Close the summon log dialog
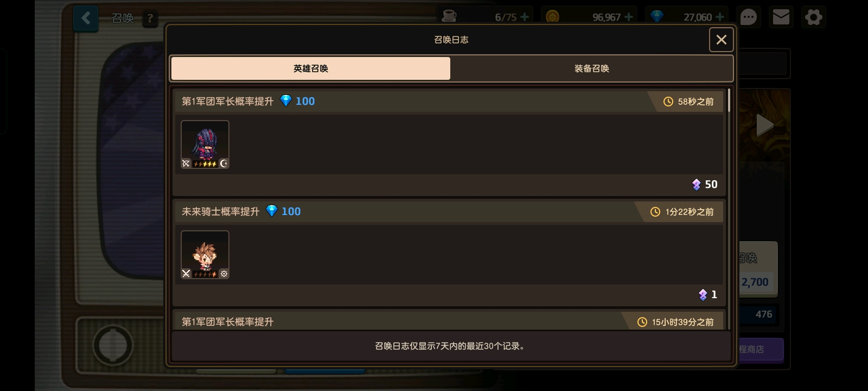This screenshot has height=391, width=868. point(721,40)
